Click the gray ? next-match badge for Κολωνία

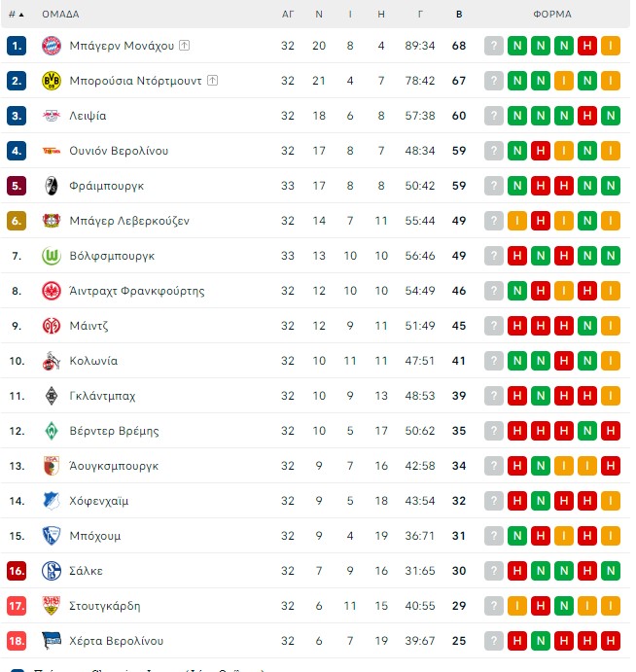[494, 361]
